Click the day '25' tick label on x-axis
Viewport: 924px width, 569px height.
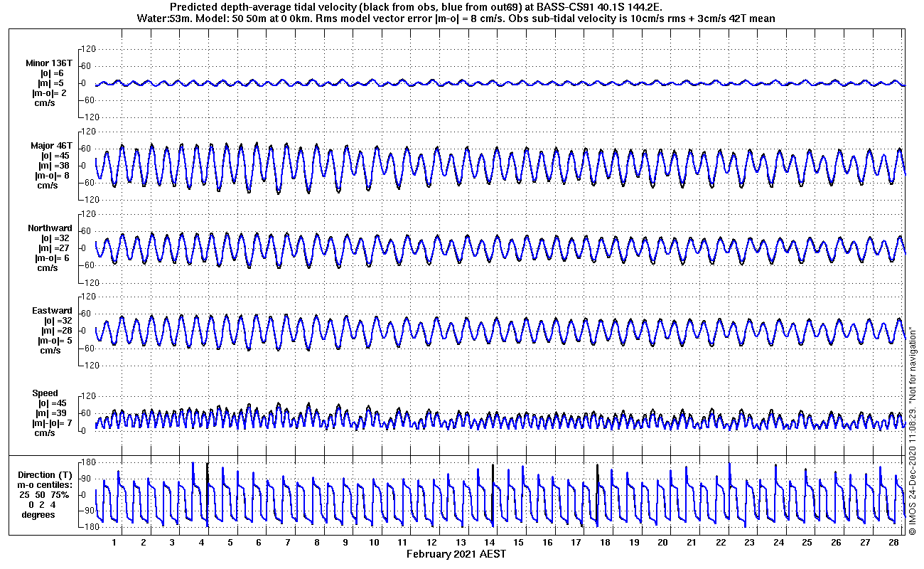point(807,543)
